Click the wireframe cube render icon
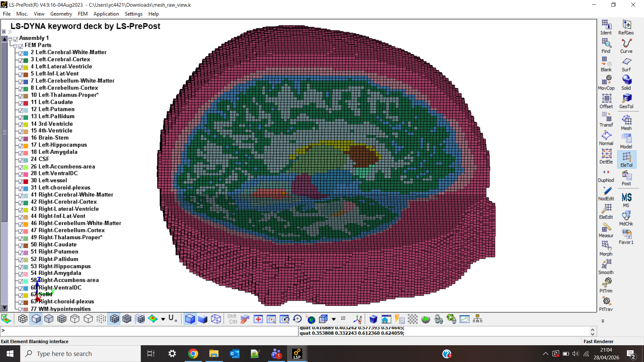Screen dimensions: 644x362 (x=216, y=319)
